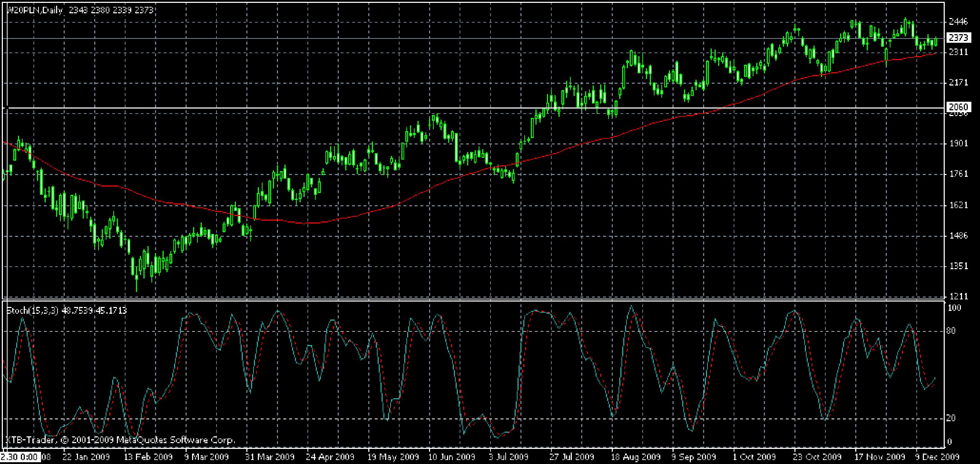Click the 1486 price scale label
The width and height of the screenshot is (980, 464).
tap(958, 236)
